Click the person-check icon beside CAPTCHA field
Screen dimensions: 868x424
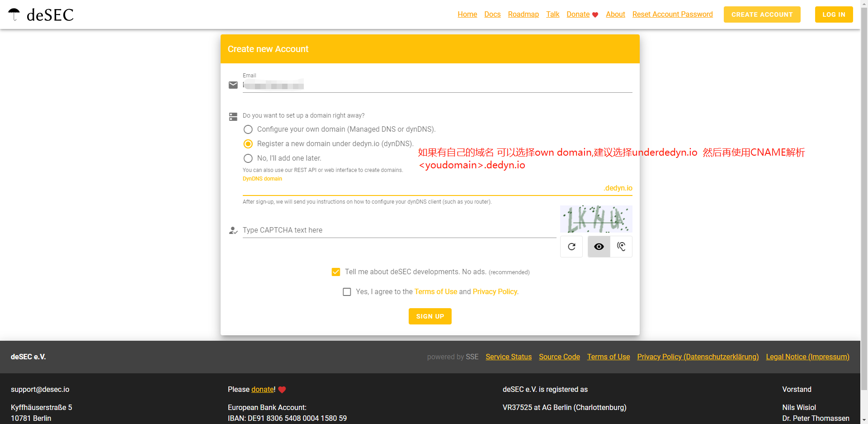pos(233,230)
